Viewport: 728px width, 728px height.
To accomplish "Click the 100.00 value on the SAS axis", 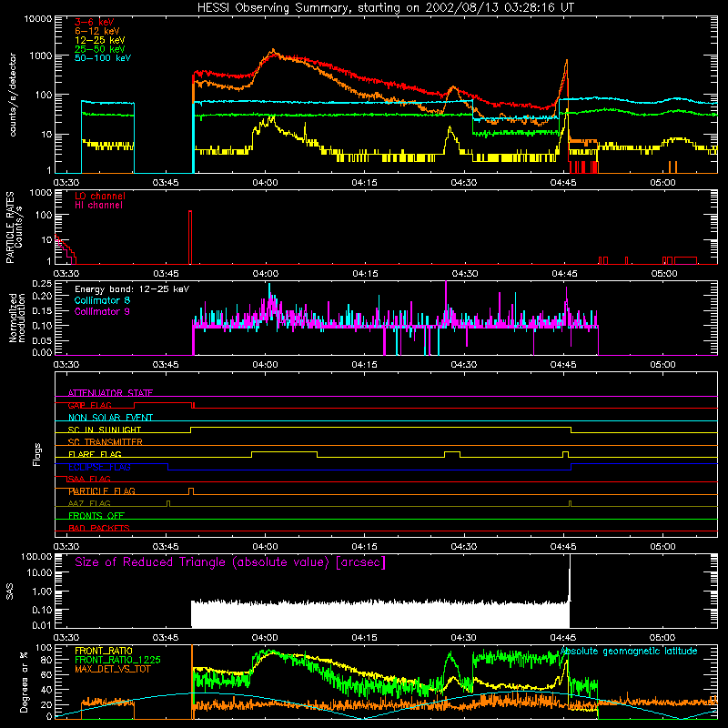I will click(36, 556).
